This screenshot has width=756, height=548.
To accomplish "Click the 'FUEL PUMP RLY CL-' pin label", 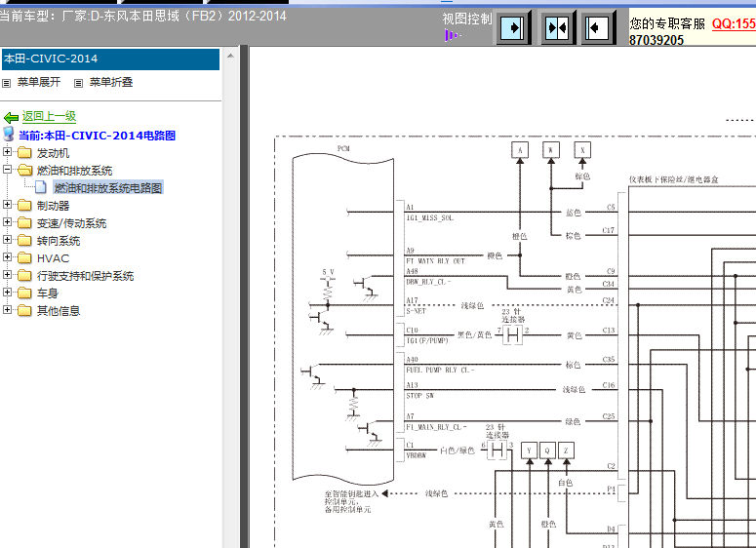I will [x=440, y=371].
